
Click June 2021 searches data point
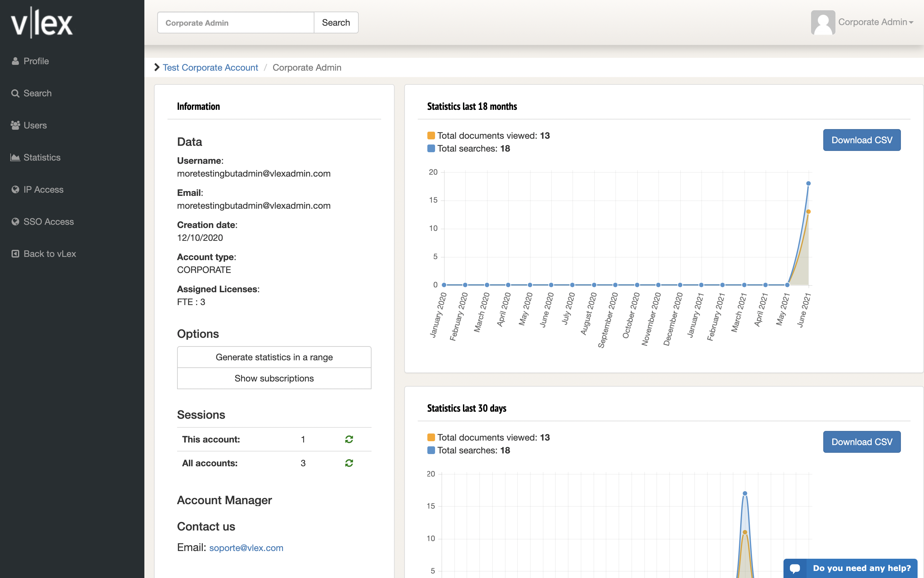pyautogui.click(x=808, y=183)
